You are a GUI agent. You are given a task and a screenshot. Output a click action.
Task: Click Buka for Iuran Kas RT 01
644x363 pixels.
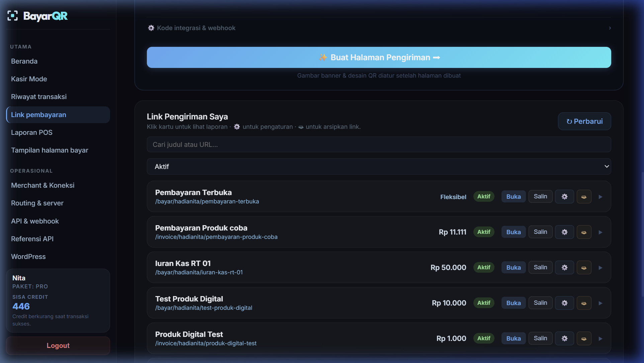(x=513, y=268)
